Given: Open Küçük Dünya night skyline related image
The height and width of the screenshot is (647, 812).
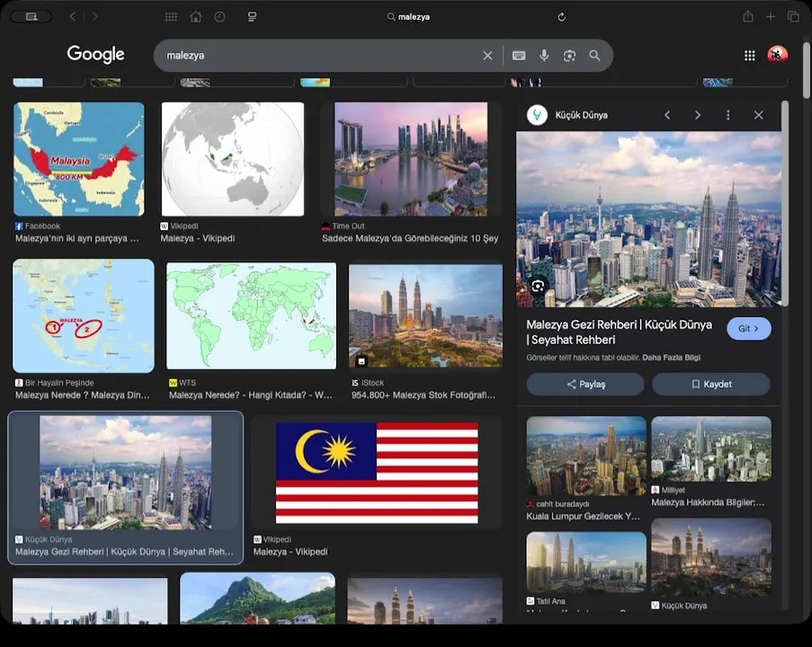Looking at the screenshot, I should point(711,557).
